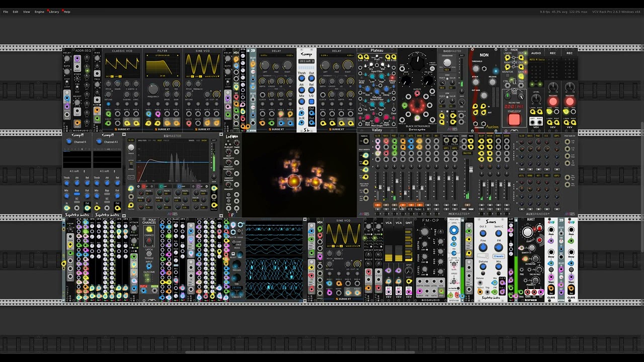644x362 pixels.
Task: Click the Black Octasource SYNC jack
Action: (x=402, y=68)
